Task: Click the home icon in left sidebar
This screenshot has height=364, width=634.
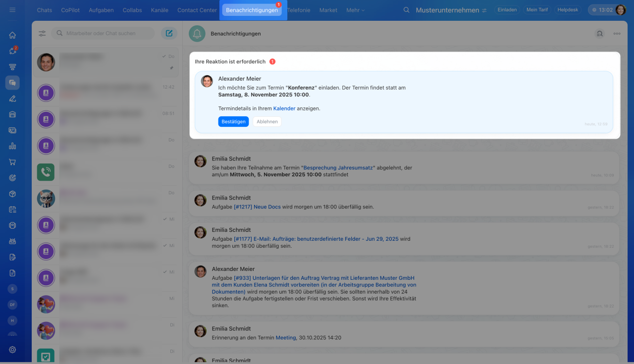Action: click(x=12, y=35)
